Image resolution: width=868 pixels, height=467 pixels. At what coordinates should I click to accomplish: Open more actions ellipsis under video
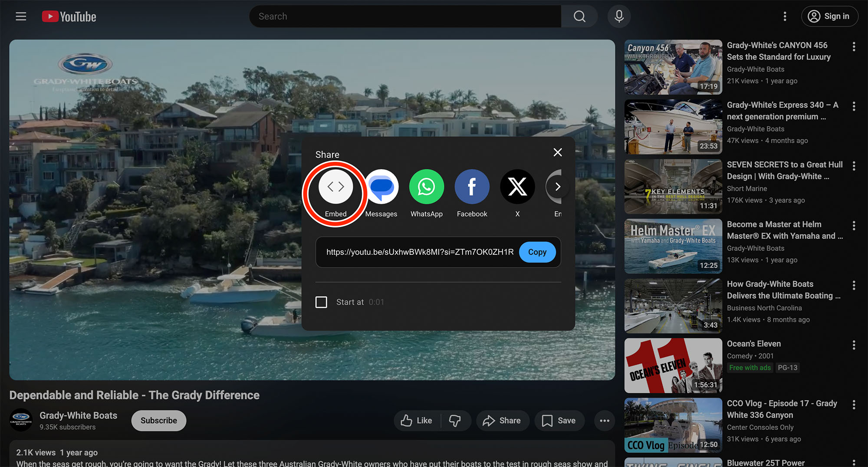tap(605, 421)
